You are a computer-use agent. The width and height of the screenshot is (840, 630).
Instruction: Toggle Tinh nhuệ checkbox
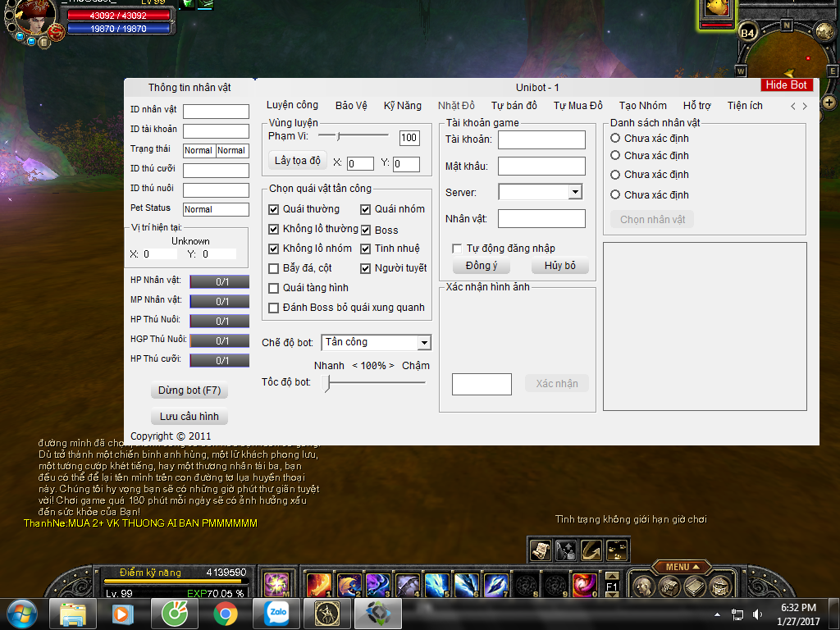(365, 249)
